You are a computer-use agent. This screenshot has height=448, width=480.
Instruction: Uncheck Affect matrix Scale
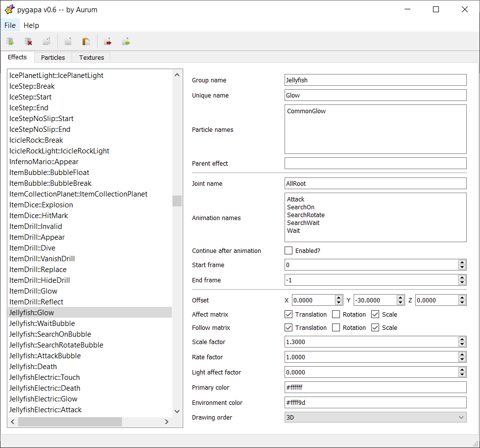[375, 314]
